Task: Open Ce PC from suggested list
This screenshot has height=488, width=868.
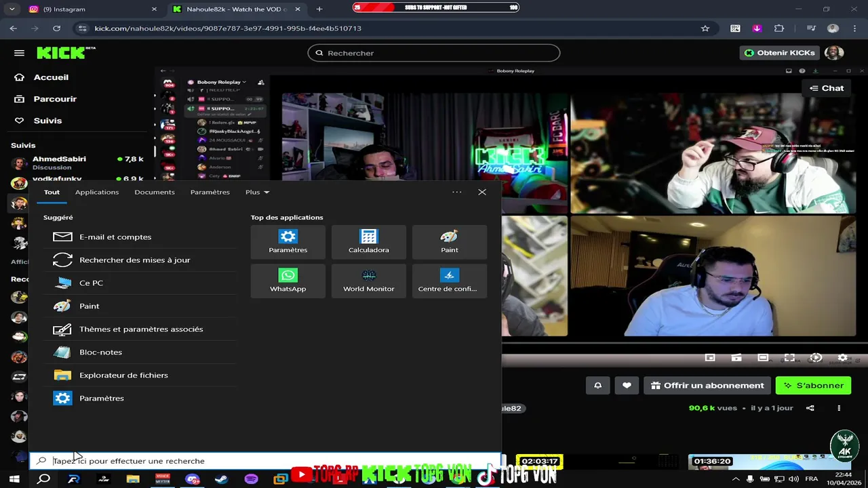Action: point(141,283)
